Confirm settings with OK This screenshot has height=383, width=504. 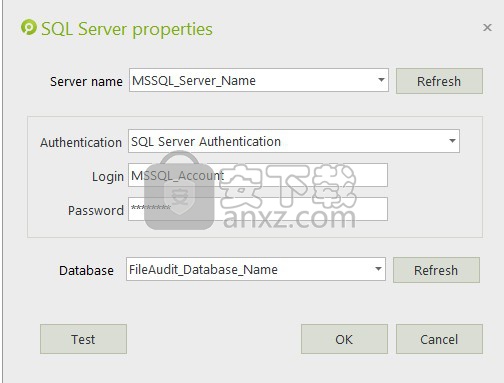click(x=344, y=339)
